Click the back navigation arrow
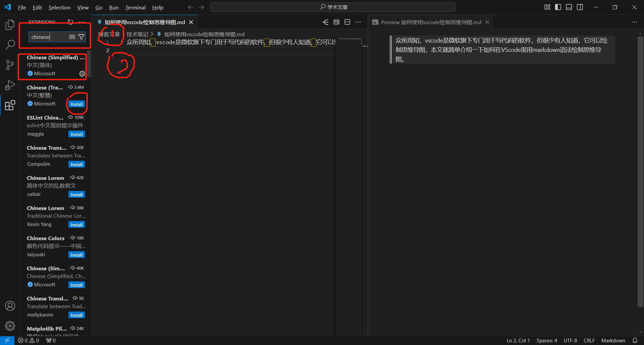 pos(191,7)
